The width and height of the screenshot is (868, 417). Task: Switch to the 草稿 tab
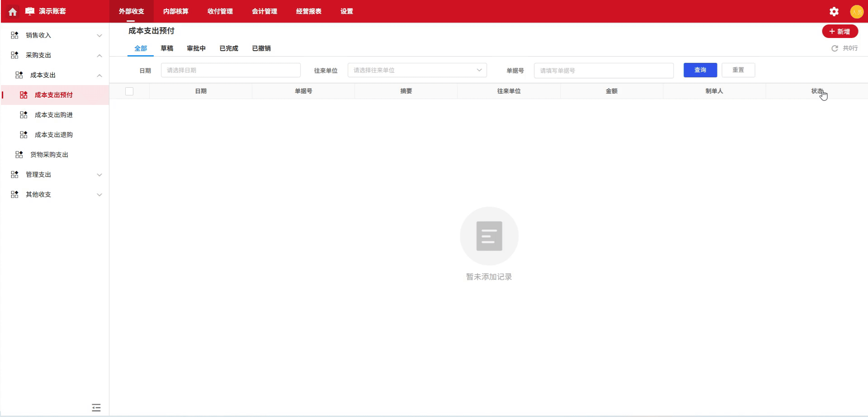pos(168,48)
